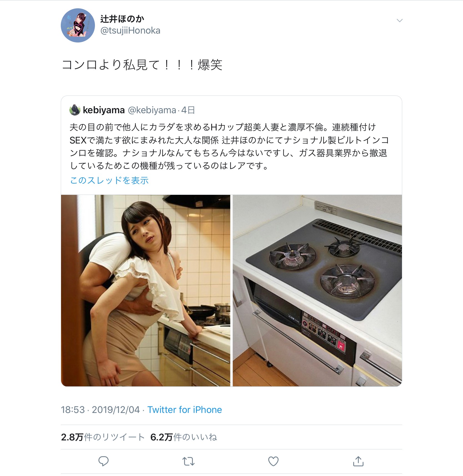Open the Twitter for iPhone source link

tap(185, 410)
